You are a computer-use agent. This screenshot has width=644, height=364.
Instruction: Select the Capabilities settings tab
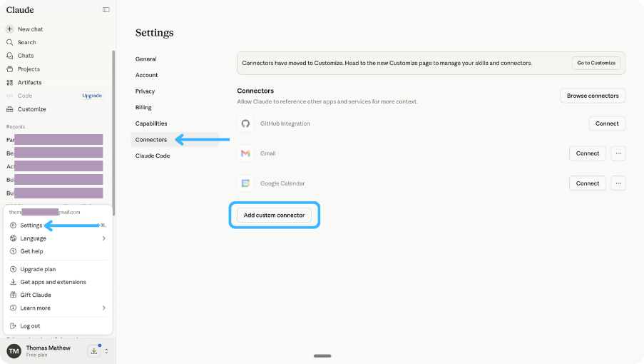pyautogui.click(x=151, y=123)
